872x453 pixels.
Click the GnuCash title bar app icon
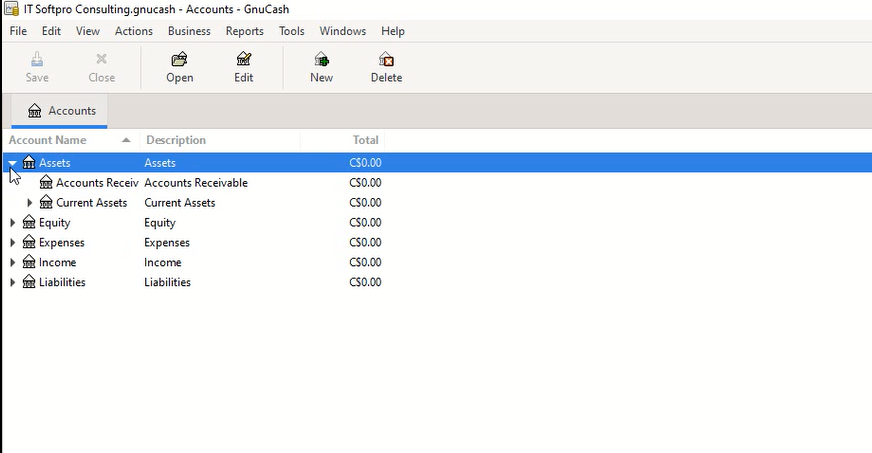(x=11, y=9)
